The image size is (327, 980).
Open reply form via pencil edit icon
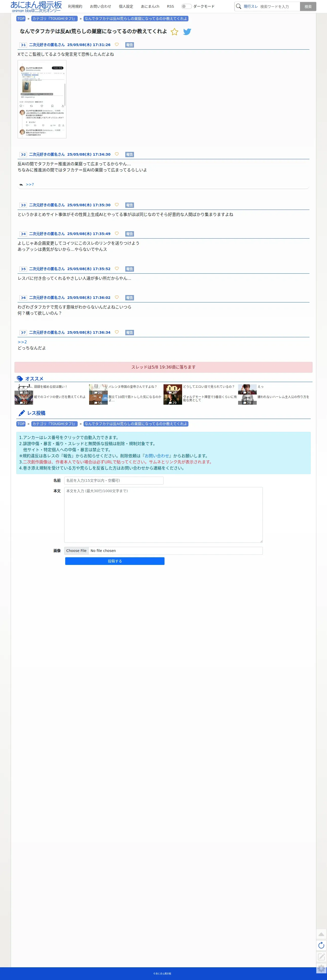pyautogui.click(x=321, y=957)
